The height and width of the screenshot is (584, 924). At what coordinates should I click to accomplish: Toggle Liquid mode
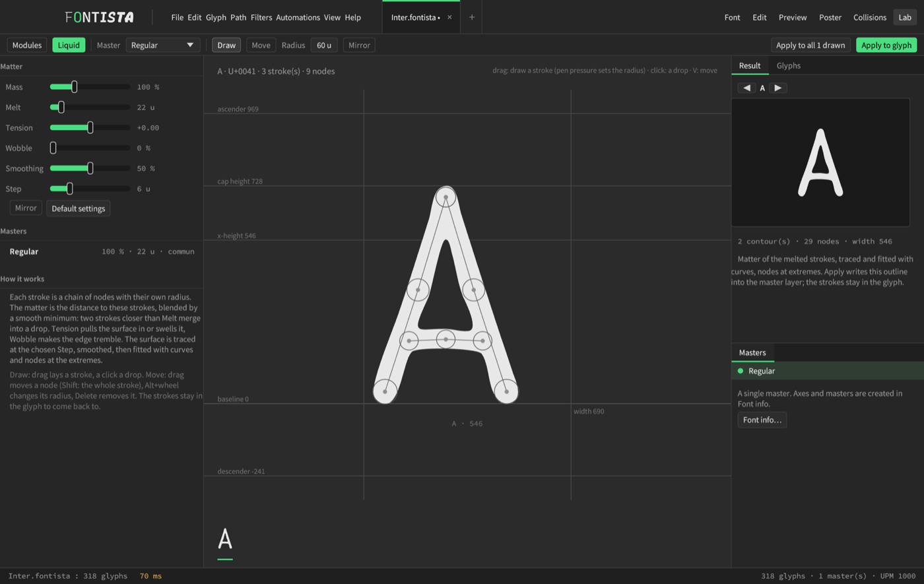pos(69,45)
